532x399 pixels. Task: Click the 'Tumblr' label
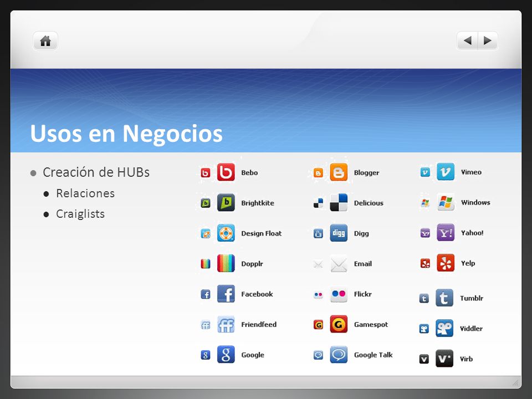tap(471, 298)
